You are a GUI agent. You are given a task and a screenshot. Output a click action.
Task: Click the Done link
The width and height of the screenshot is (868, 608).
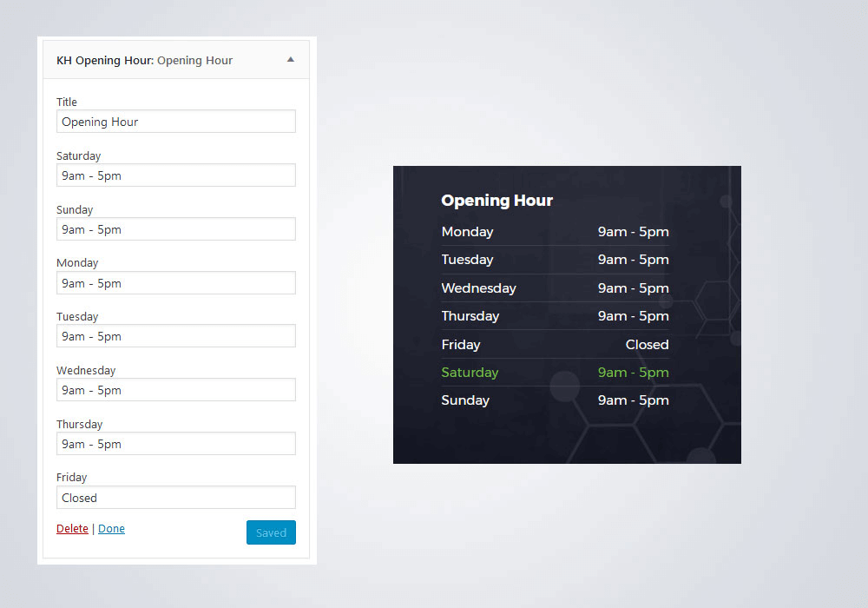pos(111,528)
